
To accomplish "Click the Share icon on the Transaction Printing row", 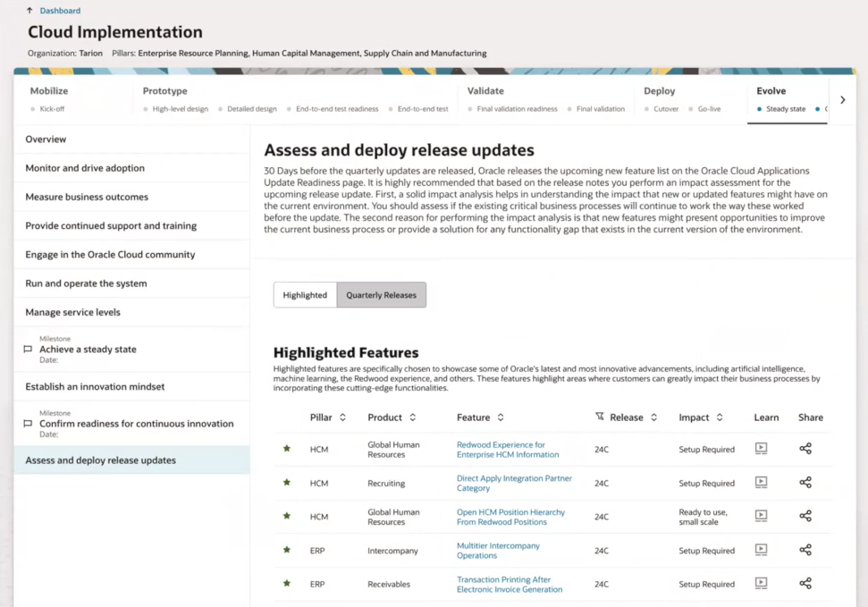I will tap(805, 584).
